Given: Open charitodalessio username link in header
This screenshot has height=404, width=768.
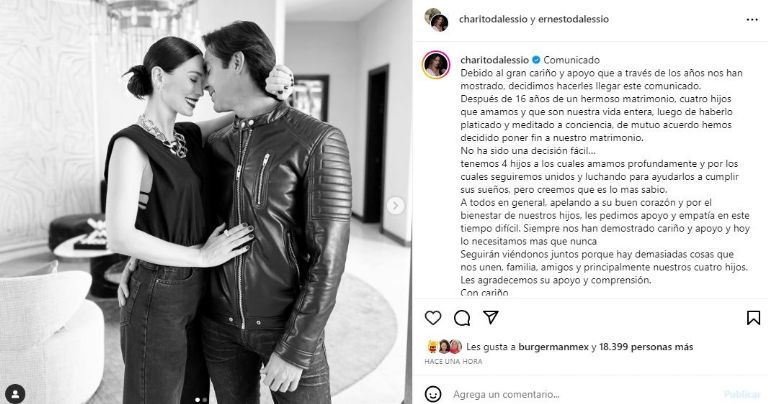Looking at the screenshot, I should click(x=493, y=19).
